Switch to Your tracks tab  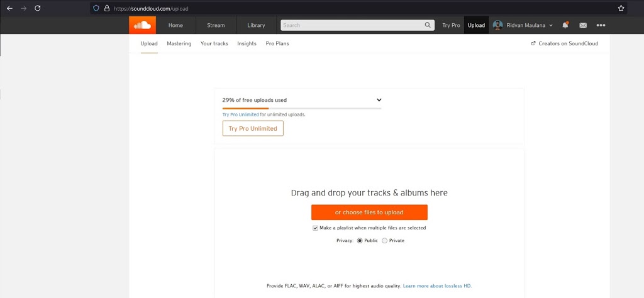click(214, 43)
